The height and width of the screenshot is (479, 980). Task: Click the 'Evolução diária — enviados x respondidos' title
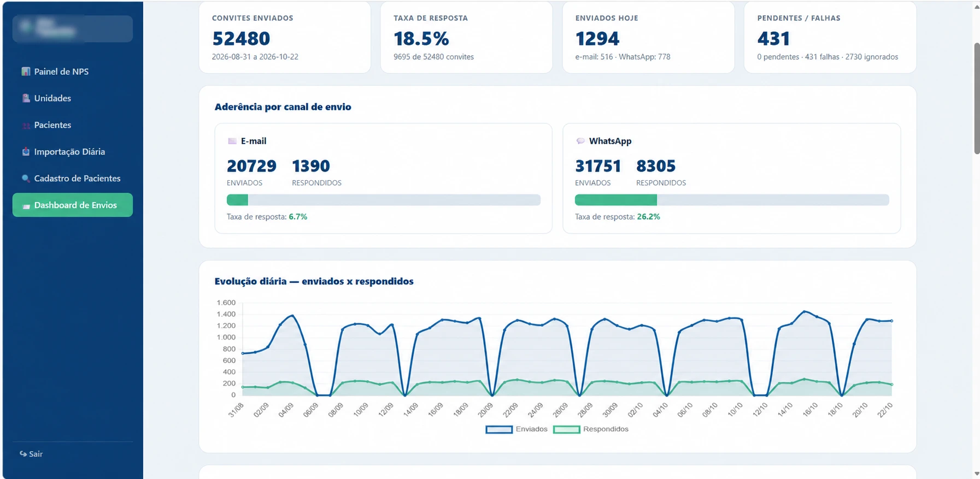pyautogui.click(x=314, y=281)
